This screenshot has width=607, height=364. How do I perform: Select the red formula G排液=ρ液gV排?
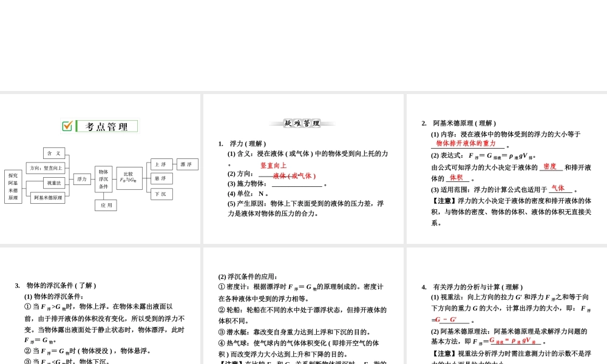[513, 341]
